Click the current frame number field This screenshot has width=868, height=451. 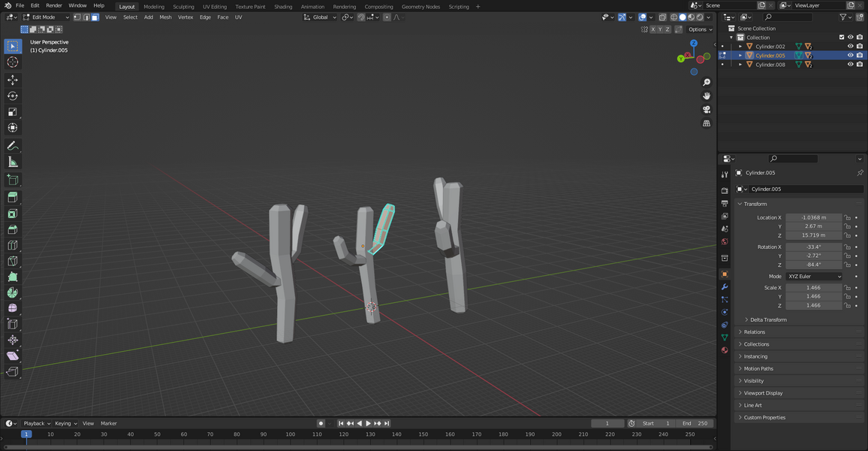(607, 423)
